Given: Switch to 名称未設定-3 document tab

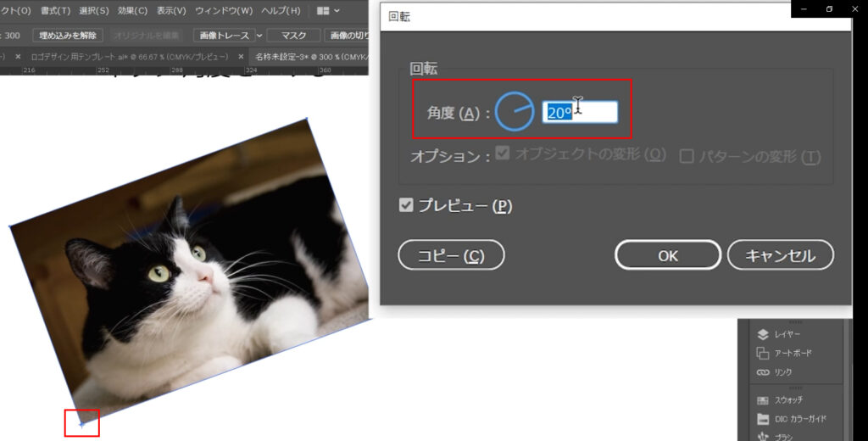Looking at the screenshot, I should (x=311, y=57).
